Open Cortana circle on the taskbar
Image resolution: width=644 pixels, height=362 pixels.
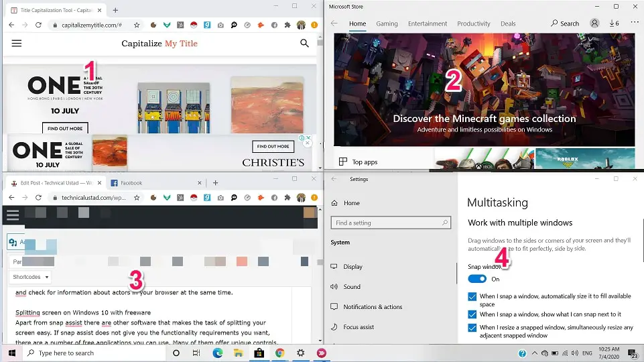[176, 353]
